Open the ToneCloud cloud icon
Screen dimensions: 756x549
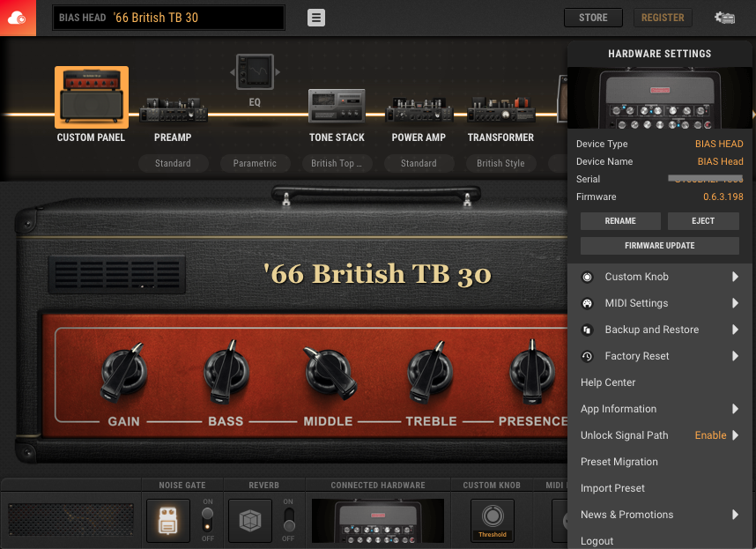(18, 18)
